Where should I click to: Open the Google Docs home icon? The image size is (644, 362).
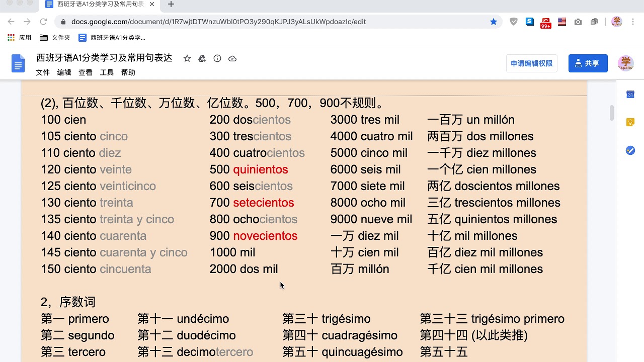[x=18, y=64]
